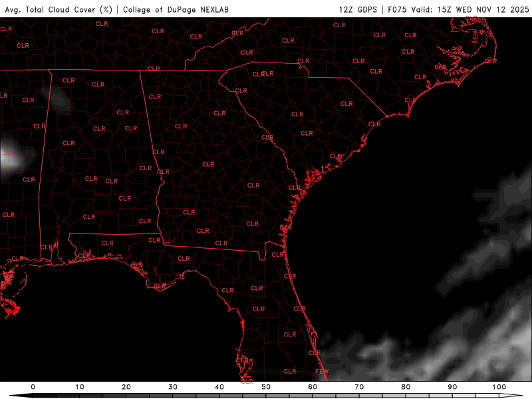
Task: Click the '80' color bar label
Action: click(x=406, y=387)
